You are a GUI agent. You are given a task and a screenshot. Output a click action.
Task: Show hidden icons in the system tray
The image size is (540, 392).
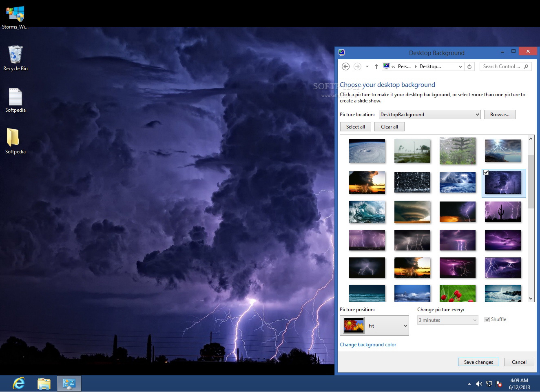[469, 384]
